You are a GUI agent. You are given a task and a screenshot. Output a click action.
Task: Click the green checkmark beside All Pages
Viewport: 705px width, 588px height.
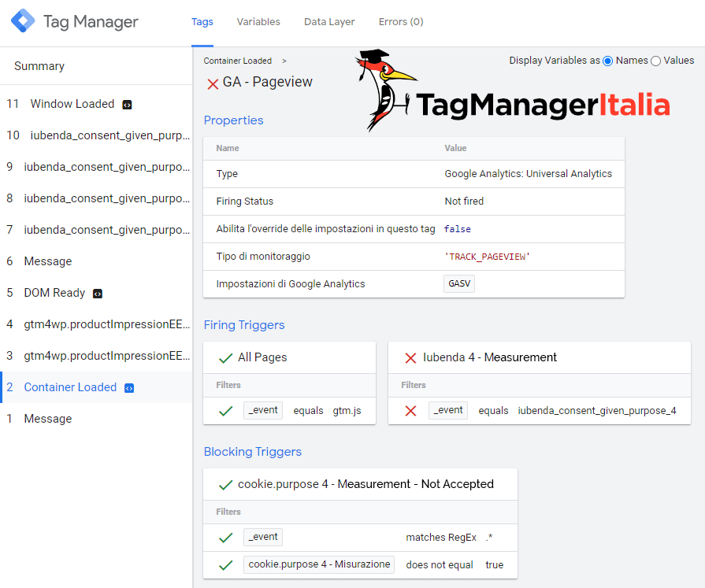point(225,358)
